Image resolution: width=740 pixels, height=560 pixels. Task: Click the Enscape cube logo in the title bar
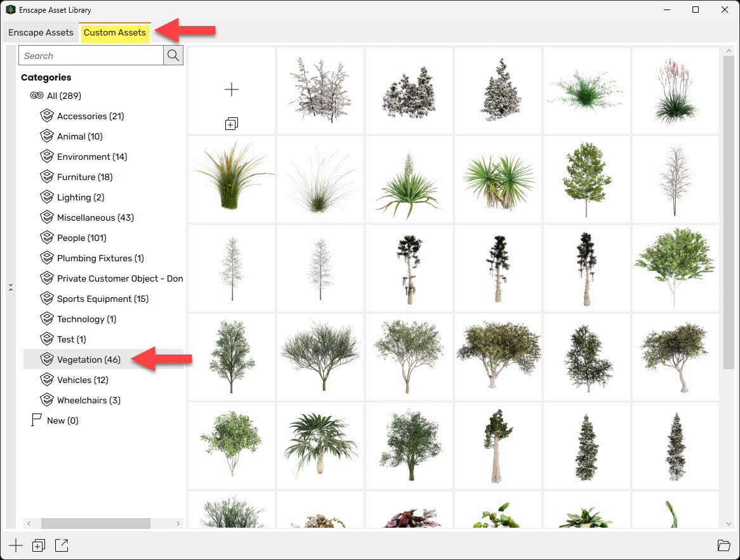(9, 10)
